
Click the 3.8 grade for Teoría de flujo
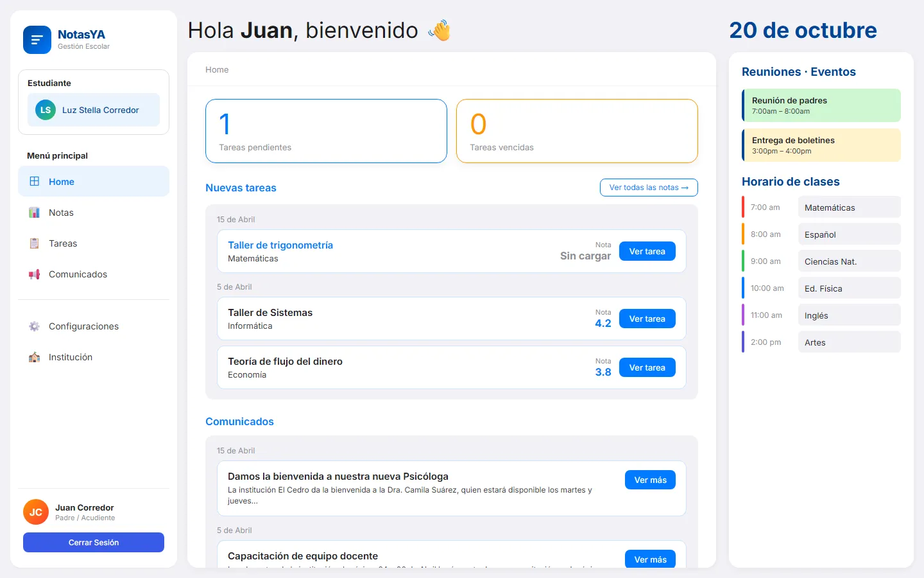[603, 372]
